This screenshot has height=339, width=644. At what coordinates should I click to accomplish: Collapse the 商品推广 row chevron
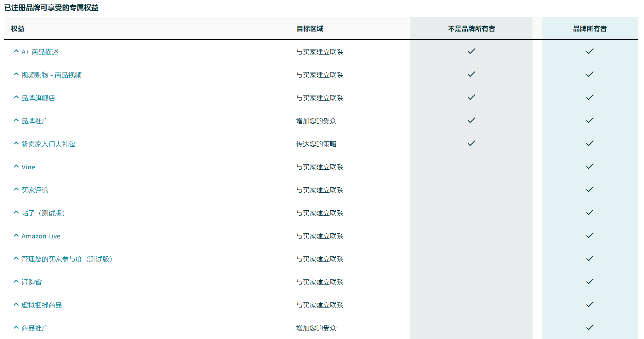pos(16,327)
